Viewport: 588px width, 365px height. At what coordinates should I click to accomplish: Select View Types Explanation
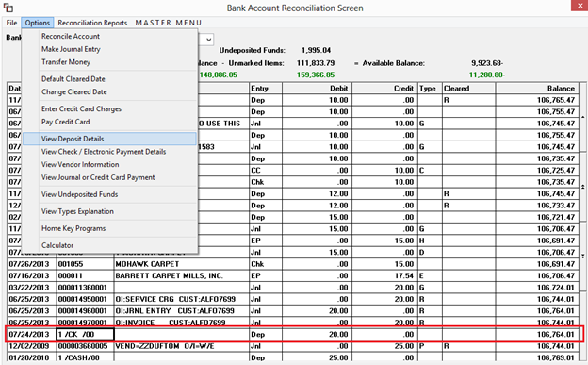pos(77,211)
